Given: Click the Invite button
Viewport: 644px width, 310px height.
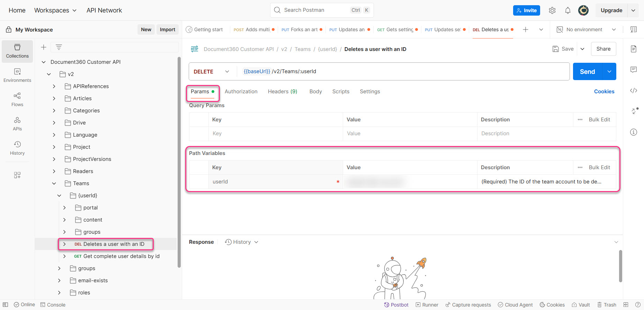Looking at the screenshot, I should click(x=527, y=10).
